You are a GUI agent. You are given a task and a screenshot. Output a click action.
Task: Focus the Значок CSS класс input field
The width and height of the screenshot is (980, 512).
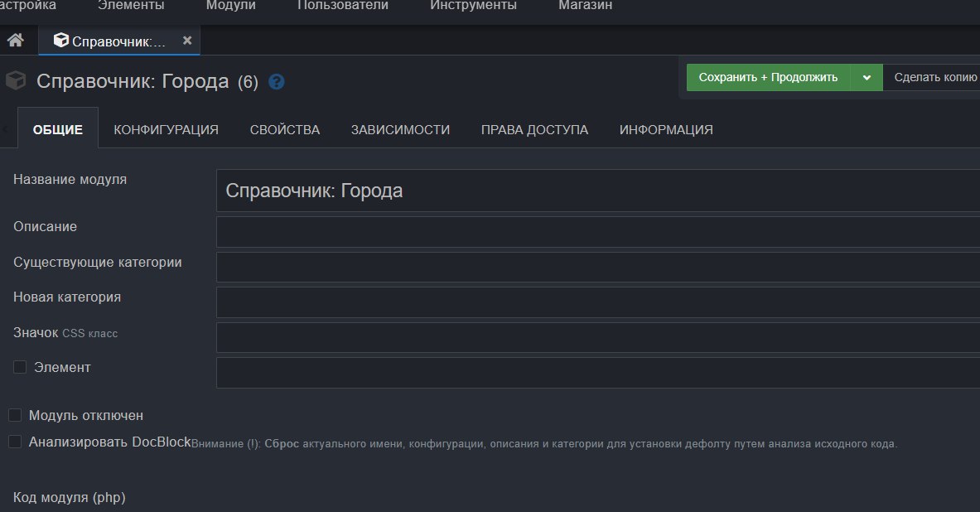tap(598, 337)
